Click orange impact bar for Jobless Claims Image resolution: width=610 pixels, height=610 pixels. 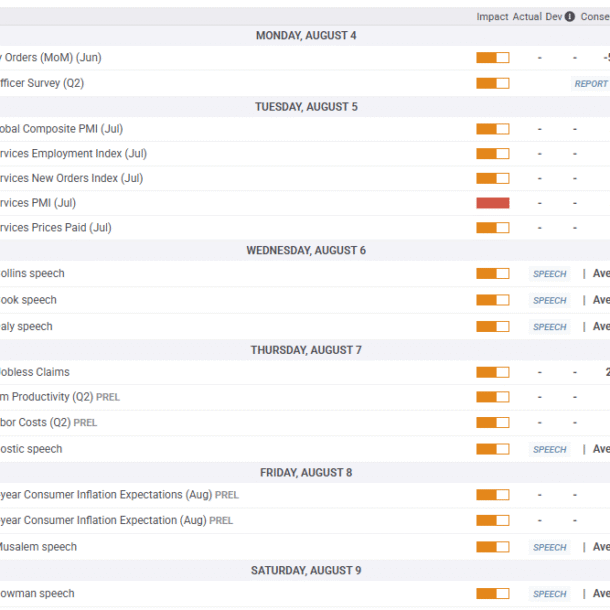(x=493, y=372)
